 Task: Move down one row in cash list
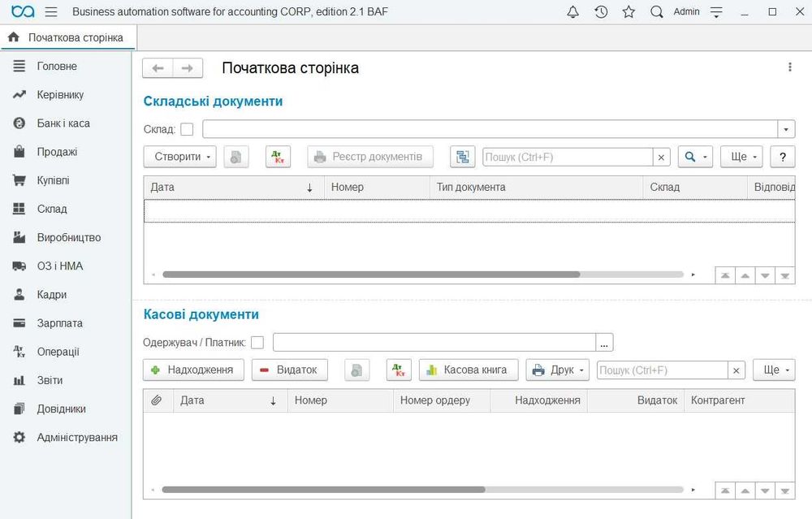tap(765, 491)
